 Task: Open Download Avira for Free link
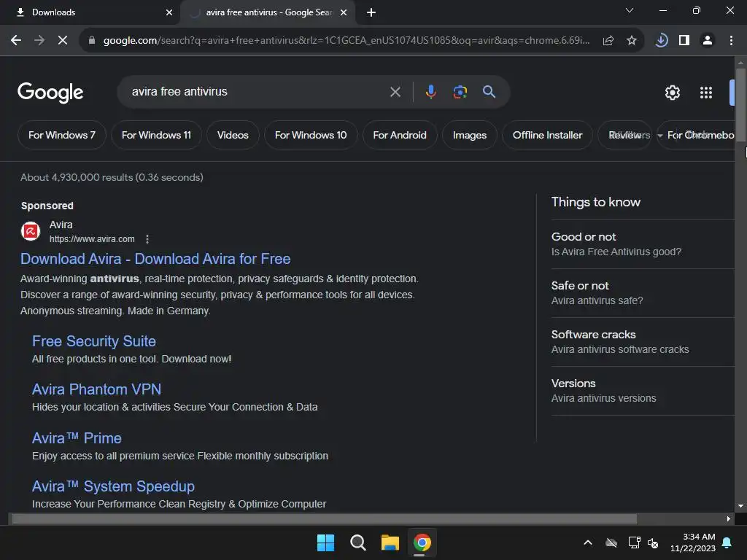point(155,259)
